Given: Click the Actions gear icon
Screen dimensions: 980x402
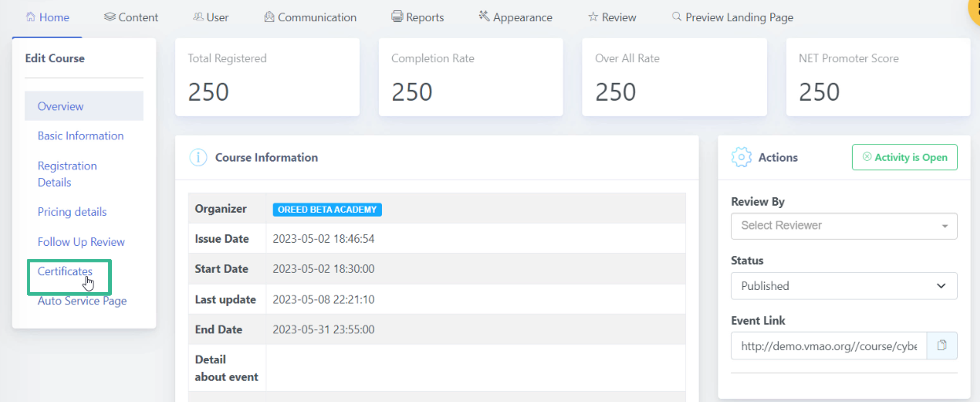Looking at the screenshot, I should pyautogui.click(x=741, y=157).
